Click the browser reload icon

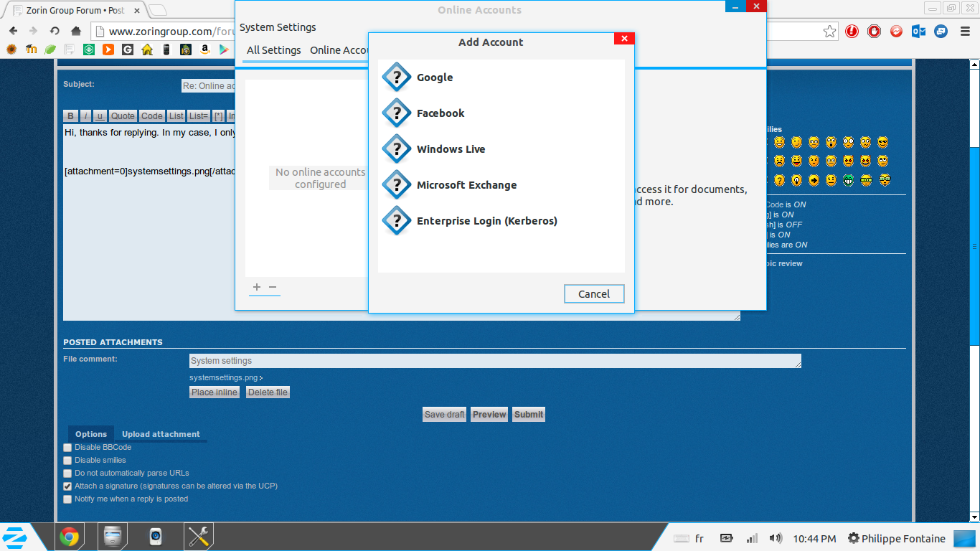pyautogui.click(x=55, y=31)
